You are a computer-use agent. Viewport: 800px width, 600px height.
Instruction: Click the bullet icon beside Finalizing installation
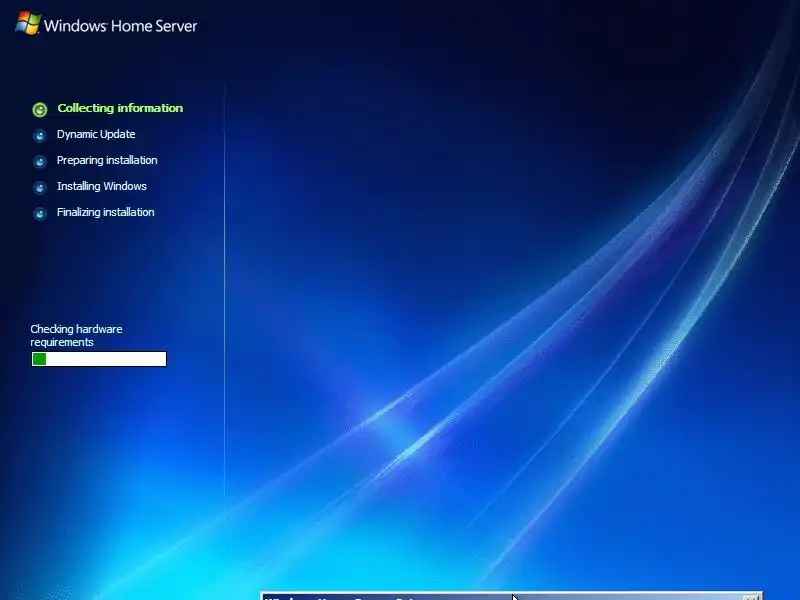40,213
